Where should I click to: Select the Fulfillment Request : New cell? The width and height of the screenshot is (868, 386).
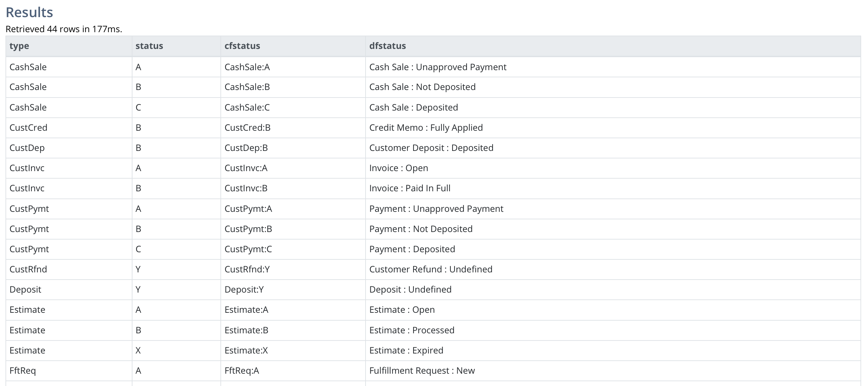(613, 371)
